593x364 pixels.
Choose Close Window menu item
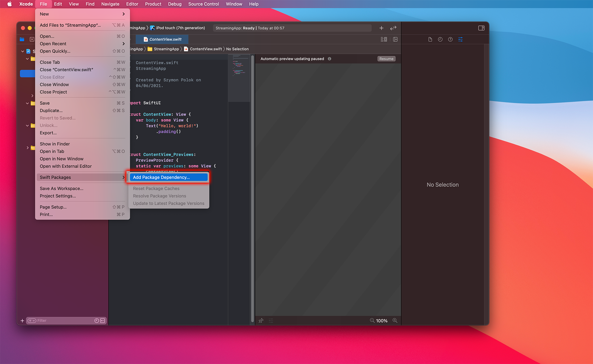(82, 84)
